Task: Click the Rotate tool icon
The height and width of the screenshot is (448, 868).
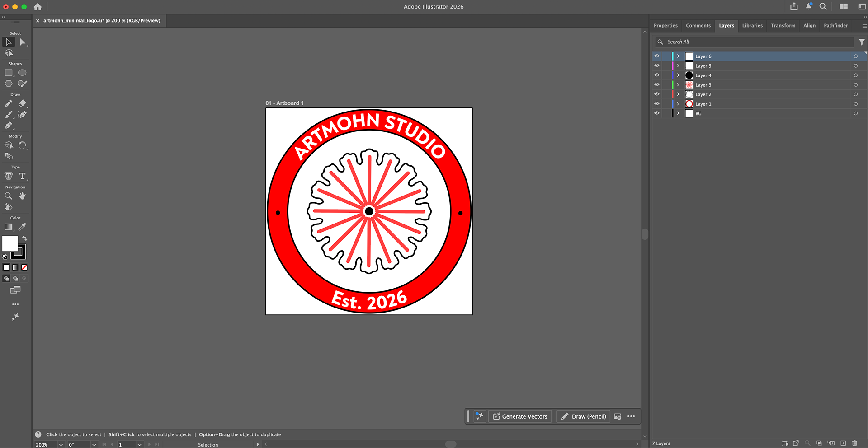Action: pyautogui.click(x=22, y=145)
